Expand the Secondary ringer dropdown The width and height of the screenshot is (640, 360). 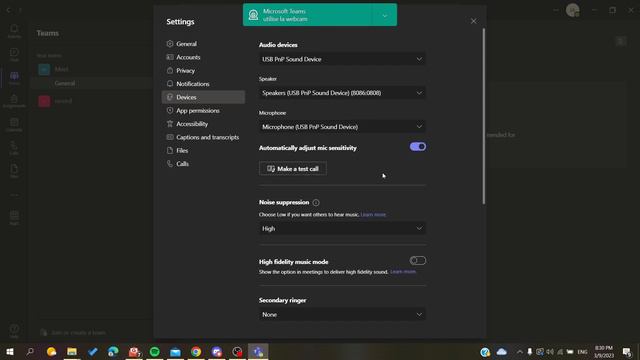(342, 315)
